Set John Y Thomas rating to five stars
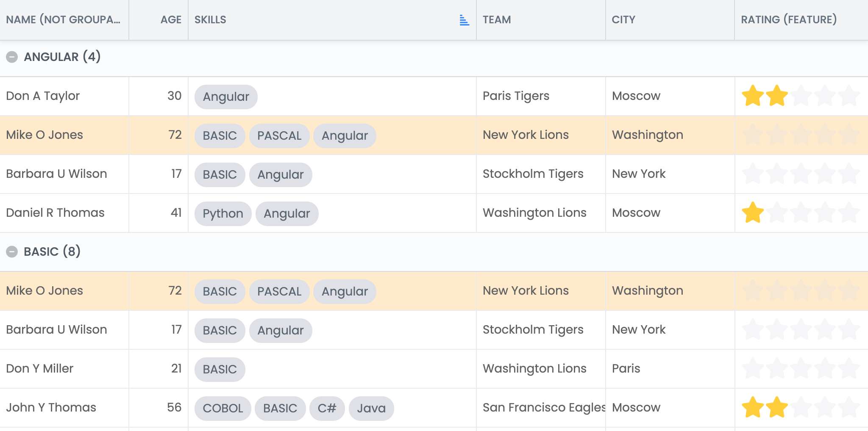This screenshot has height=431, width=868. click(x=849, y=407)
